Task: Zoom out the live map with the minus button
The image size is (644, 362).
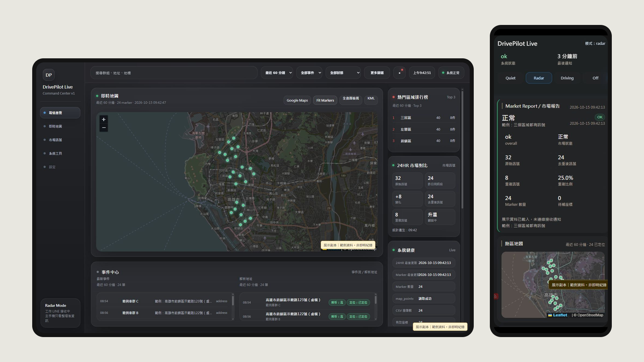Action: [104, 128]
